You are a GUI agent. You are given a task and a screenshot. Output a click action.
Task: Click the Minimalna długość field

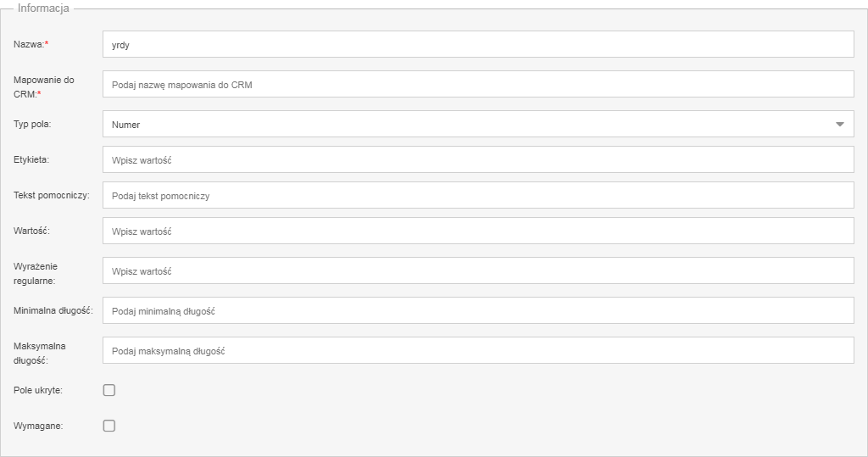478,310
